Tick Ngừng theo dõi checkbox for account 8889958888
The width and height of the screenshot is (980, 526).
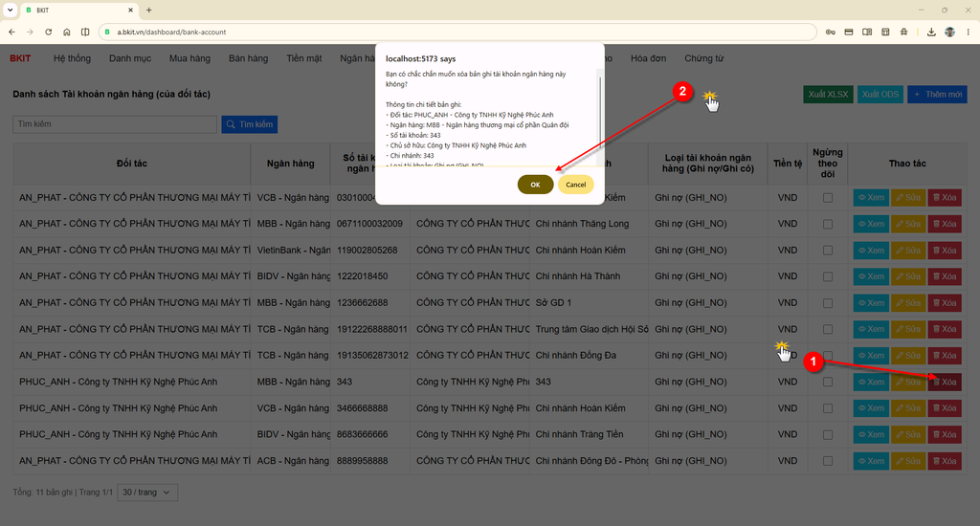828,461
